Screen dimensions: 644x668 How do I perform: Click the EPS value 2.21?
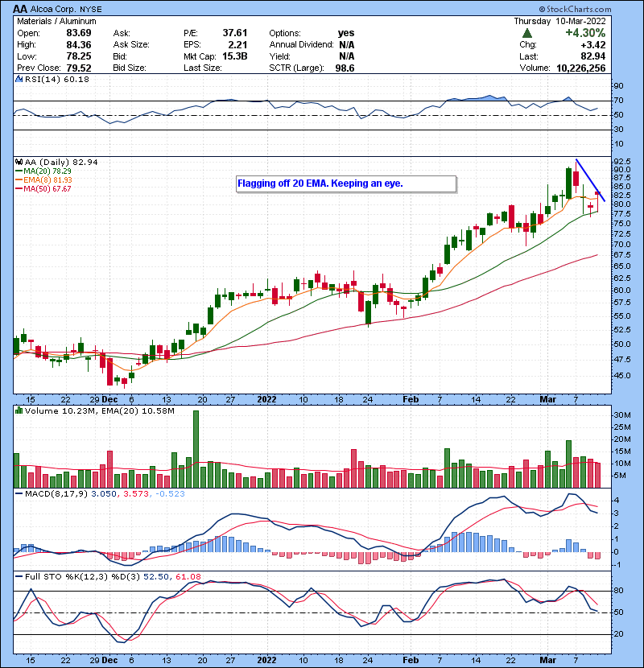point(237,44)
